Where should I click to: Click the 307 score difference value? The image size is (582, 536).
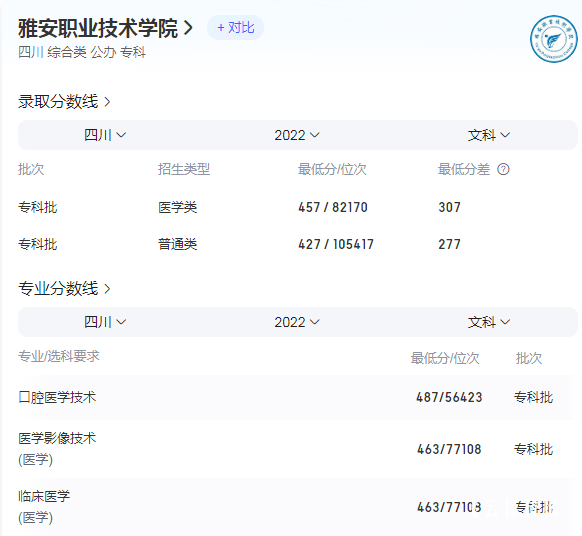pos(449,207)
